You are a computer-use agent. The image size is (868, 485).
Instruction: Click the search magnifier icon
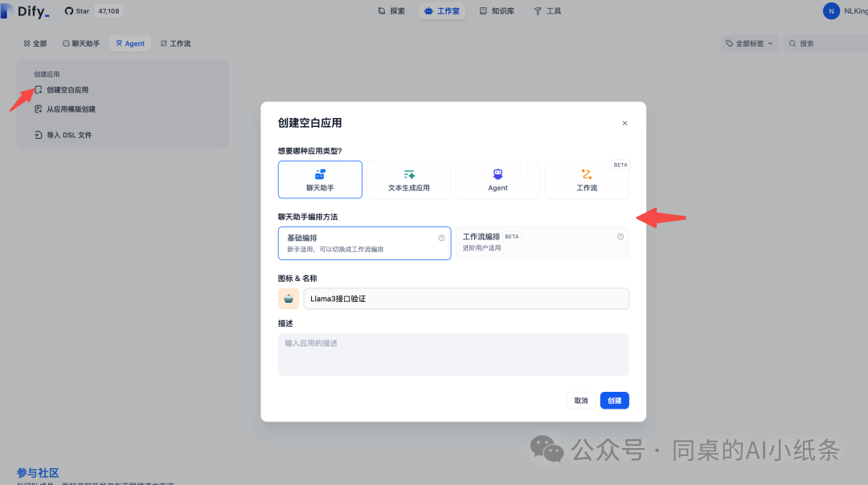(x=792, y=43)
